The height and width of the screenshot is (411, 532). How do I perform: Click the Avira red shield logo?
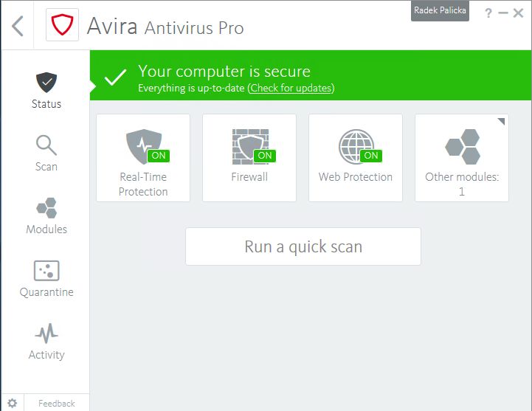[x=62, y=25]
